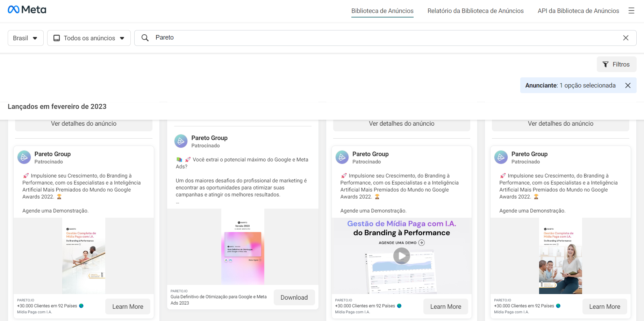This screenshot has height=321, width=644.
Task: Click globe emoji in video ad footer
Action: tap(399, 306)
